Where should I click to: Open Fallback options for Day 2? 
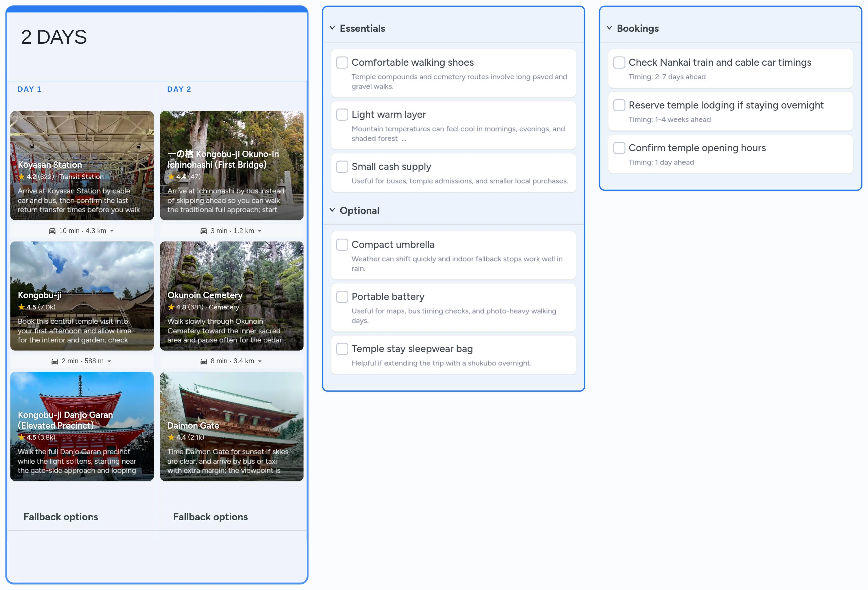210,517
